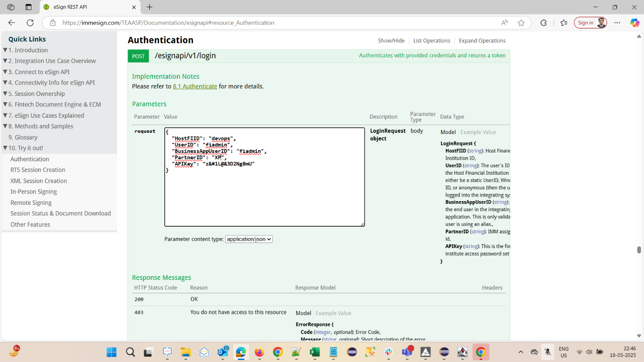Switch to Example Value tab for LoginRequest

tap(478, 132)
